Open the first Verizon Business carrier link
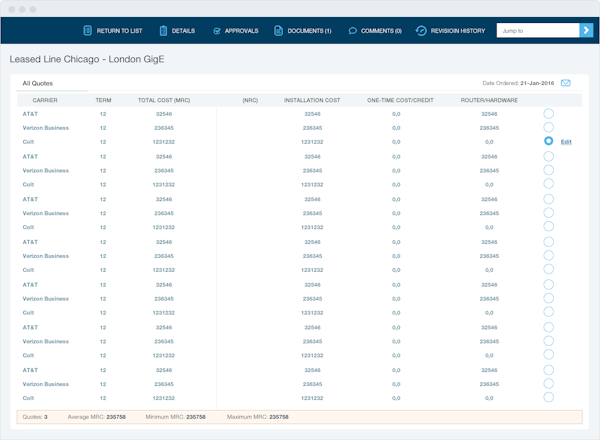The image size is (600, 440). point(46,128)
